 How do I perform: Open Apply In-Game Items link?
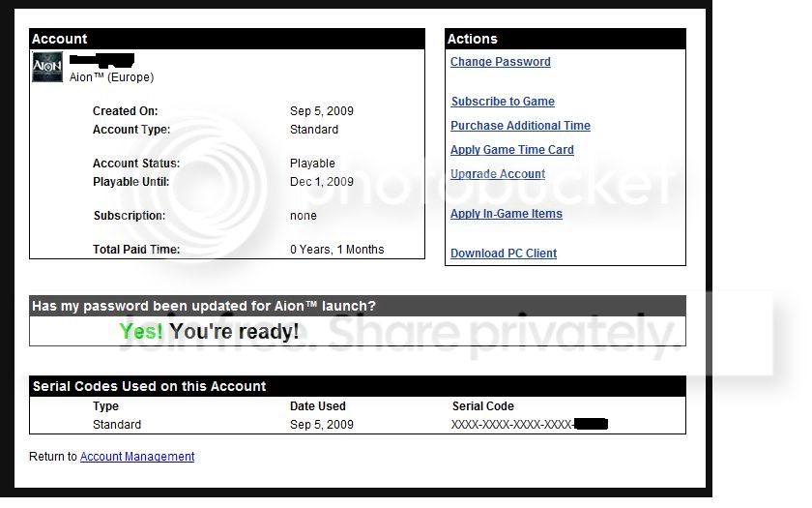(506, 214)
